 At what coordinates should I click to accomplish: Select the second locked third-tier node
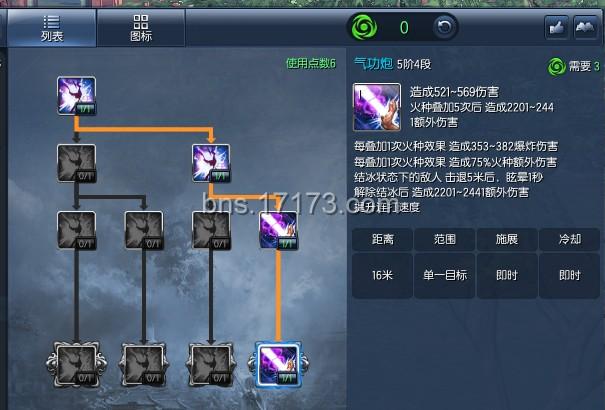coord(144,230)
